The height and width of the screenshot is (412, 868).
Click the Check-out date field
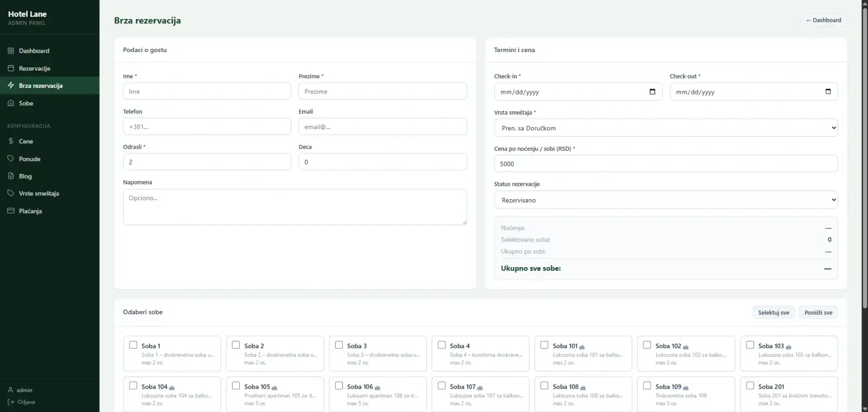(754, 91)
